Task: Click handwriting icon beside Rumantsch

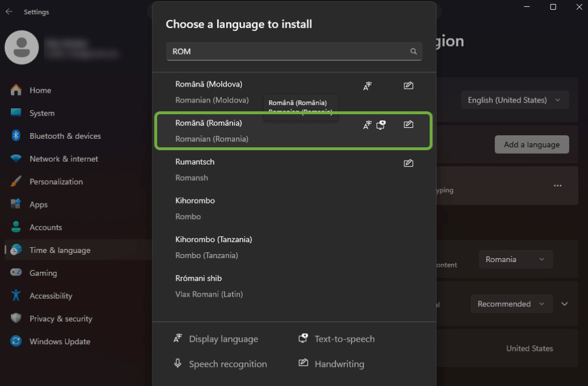Action: pos(408,163)
